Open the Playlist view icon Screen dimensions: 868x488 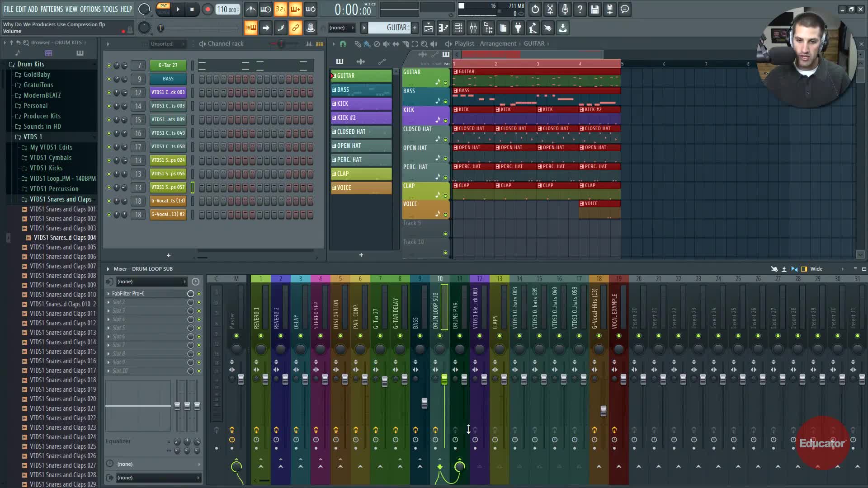click(x=428, y=28)
